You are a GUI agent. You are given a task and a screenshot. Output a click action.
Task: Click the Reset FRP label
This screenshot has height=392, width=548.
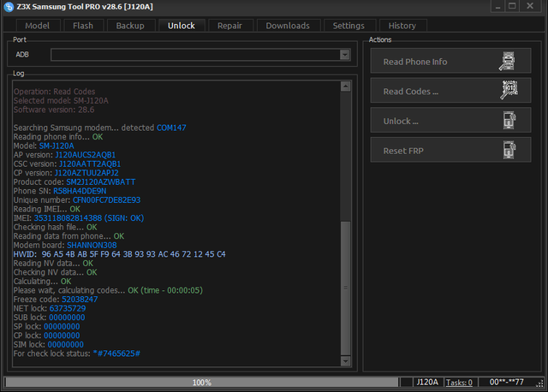403,151
